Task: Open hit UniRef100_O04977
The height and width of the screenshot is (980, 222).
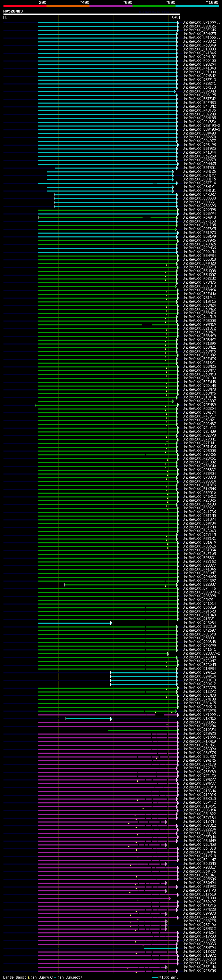Action: (199, 141)
